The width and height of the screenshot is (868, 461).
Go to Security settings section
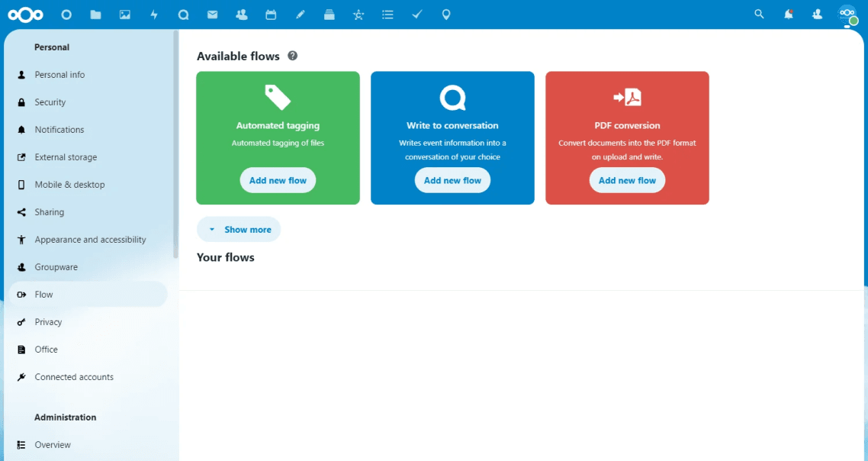point(50,102)
